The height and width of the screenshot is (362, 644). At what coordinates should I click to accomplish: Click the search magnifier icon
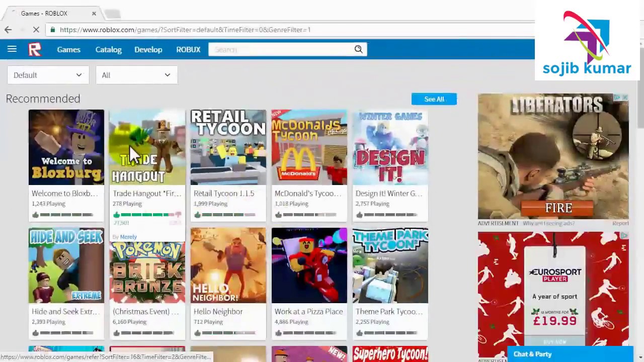coord(358,49)
